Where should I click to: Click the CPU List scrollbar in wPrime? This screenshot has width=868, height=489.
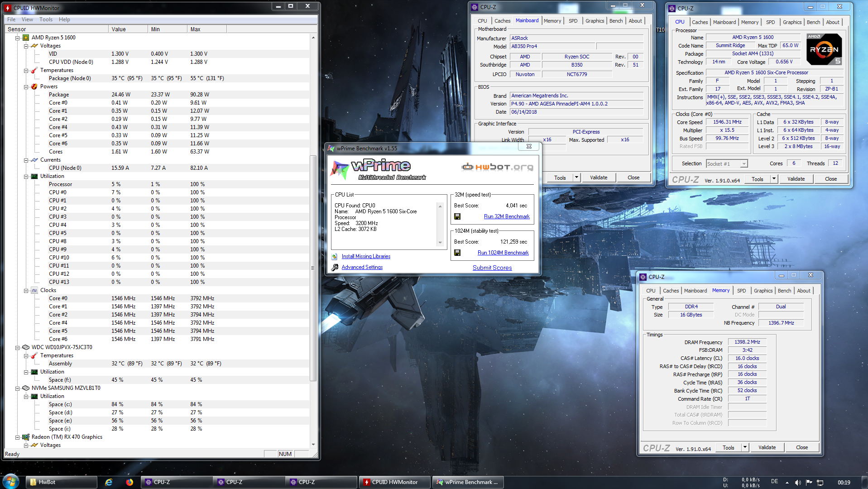(x=440, y=224)
